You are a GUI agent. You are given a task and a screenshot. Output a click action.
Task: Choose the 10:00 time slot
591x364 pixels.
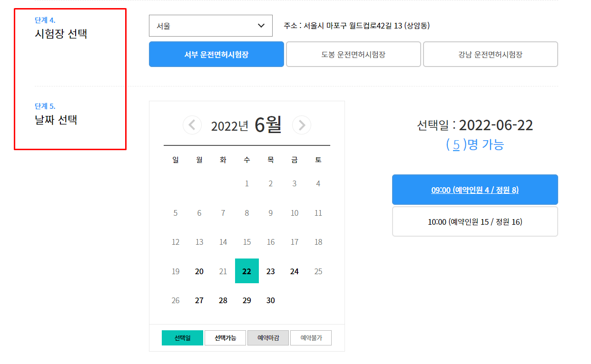(474, 221)
